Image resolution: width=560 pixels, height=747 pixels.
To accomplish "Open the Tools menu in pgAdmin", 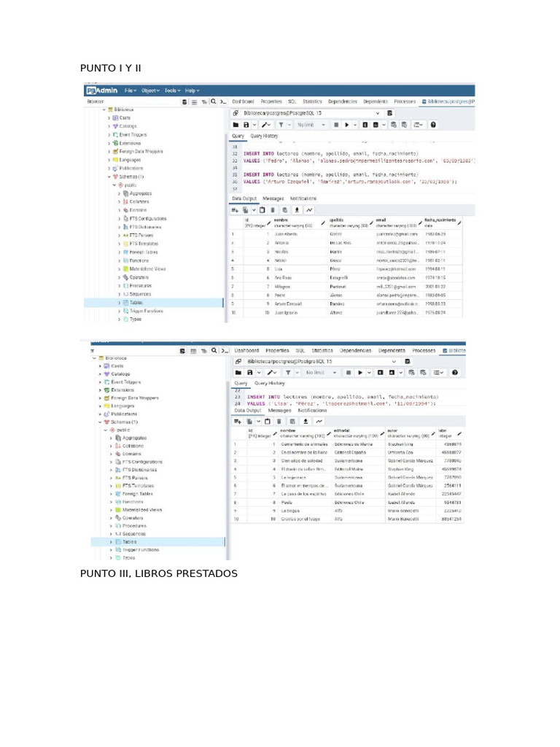I will (x=172, y=90).
